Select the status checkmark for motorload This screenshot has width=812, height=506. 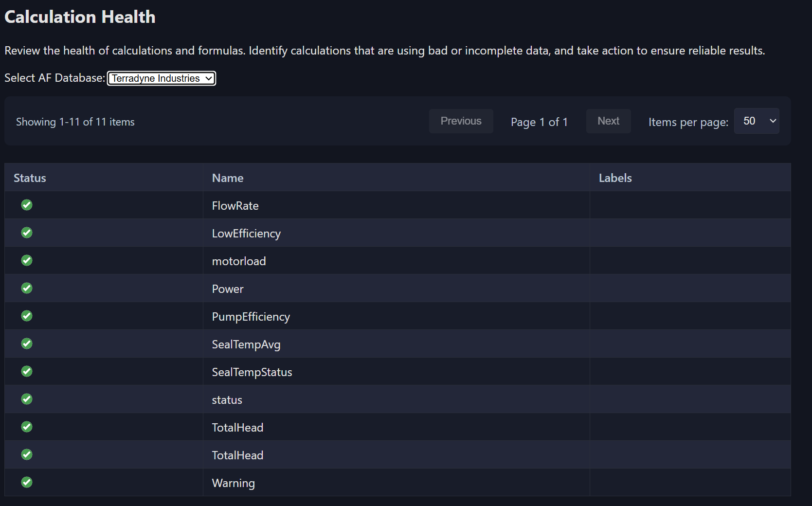pyautogui.click(x=27, y=260)
